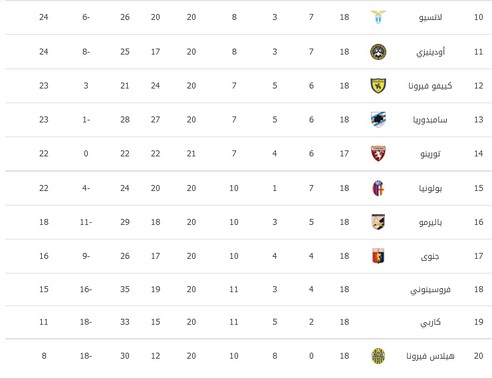Screen dimensions: 492x378
Task: Click the Torino maroon bull crest
Action: [x=378, y=154]
